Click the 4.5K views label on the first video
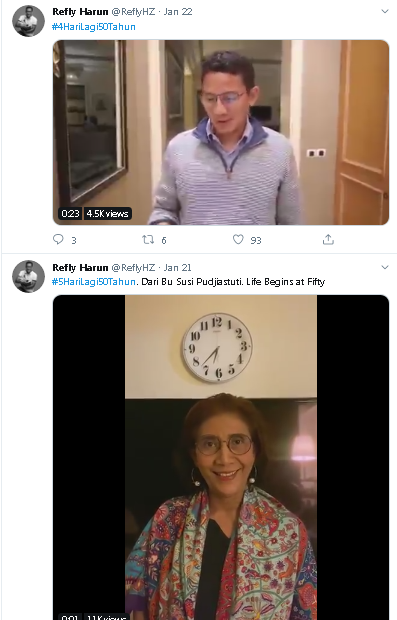Image resolution: width=397 pixels, height=620 pixels. point(108,214)
